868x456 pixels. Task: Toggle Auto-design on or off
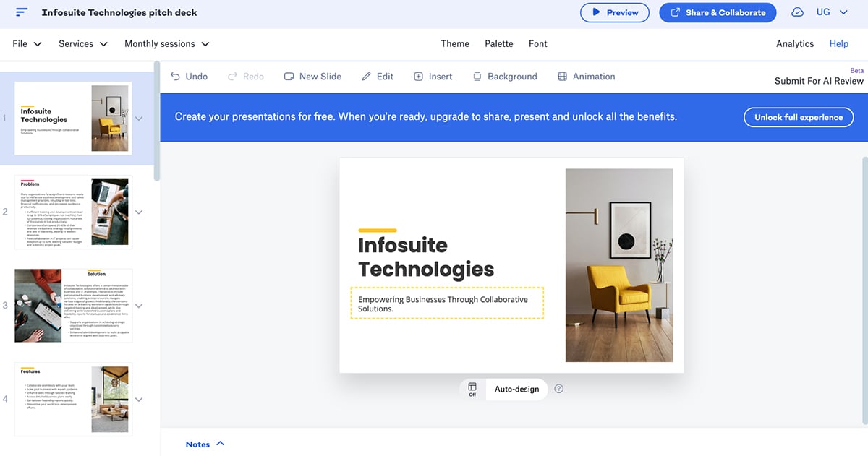(x=472, y=389)
